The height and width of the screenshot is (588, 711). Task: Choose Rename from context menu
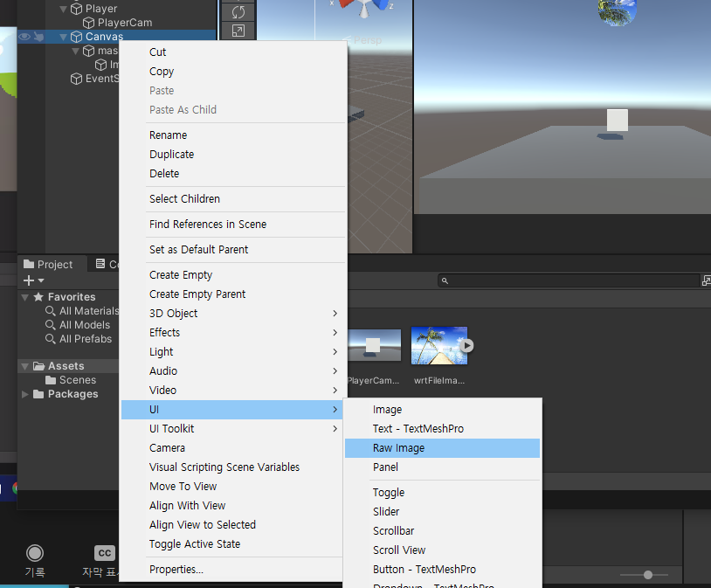click(x=232, y=135)
